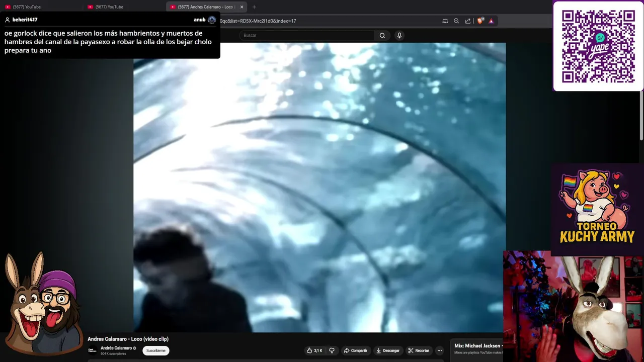Dislike the video with thumbs-down icon
Image resolution: width=644 pixels, height=362 pixels.
(332, 350)
